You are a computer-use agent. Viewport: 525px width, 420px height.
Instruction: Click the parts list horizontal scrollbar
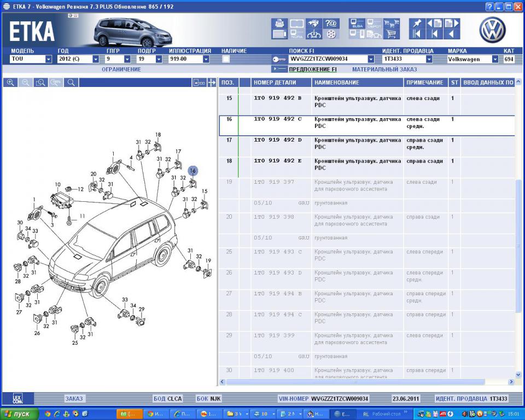point(355,382)
